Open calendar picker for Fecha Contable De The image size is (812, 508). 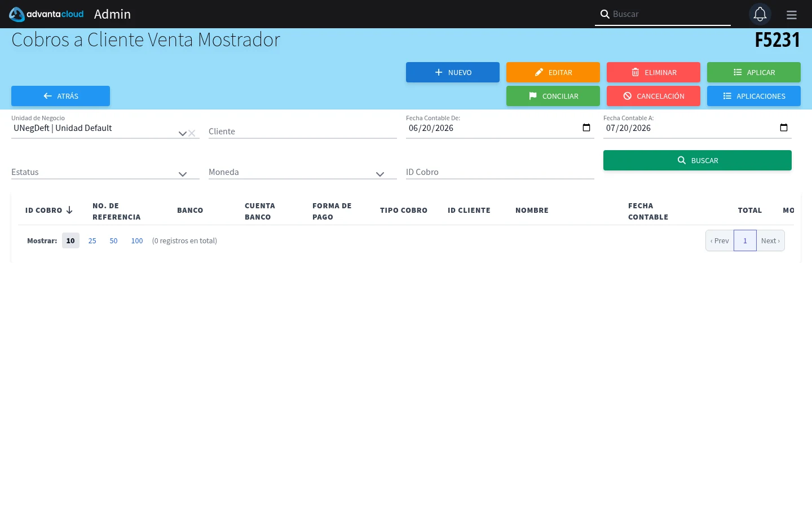pos(586,128)
